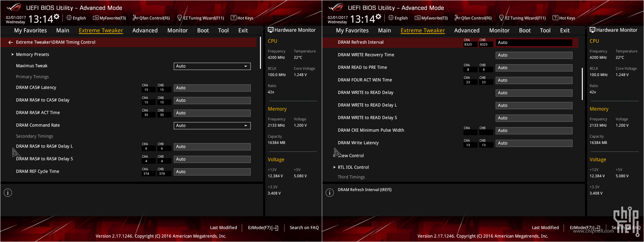The width and height of the screenshot is (644, 242).
Task: Open the Advanced tab in the left window
Action: tap(145, 30)
